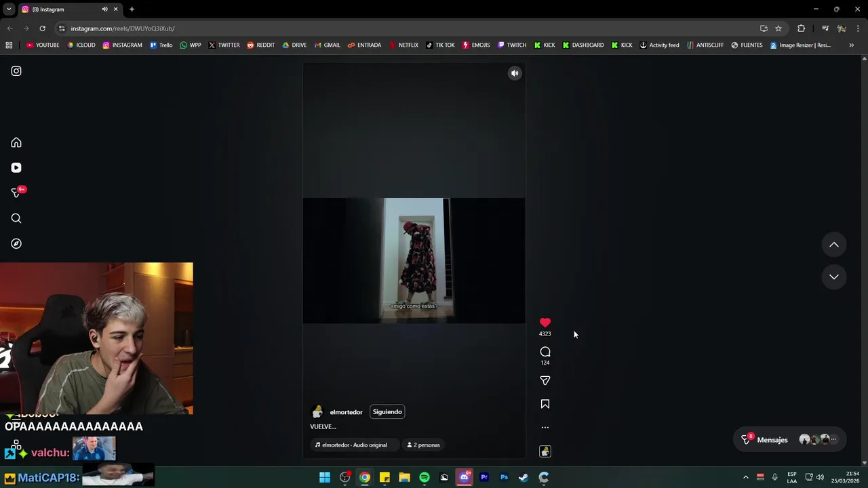Image resolution: width=868 pixels, height=488 pixels.
Task: Expand the VUELVE... caption
Action: (323, 427)
